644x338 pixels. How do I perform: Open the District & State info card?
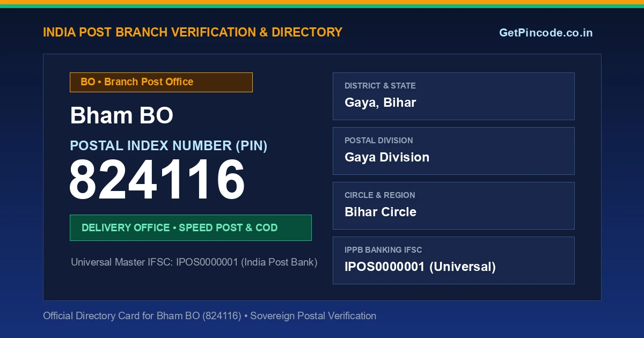(x=453, y=96)
